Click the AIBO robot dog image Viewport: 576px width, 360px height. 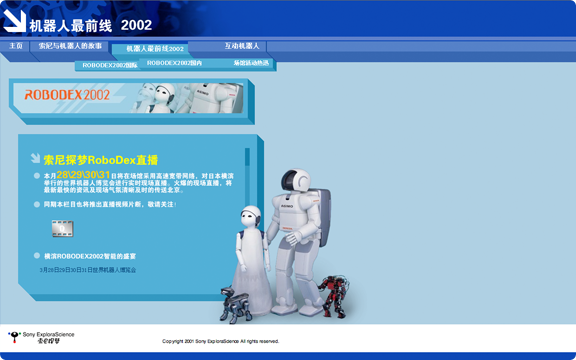235,305
